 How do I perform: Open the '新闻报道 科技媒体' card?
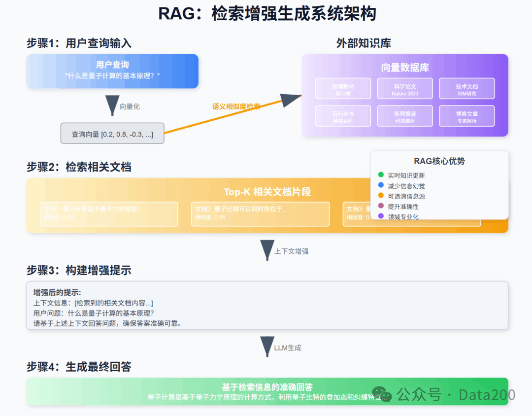click(405, 116)
